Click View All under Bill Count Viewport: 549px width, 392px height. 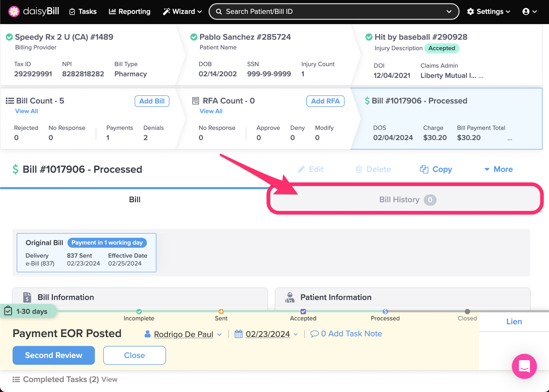coord(26,111)
